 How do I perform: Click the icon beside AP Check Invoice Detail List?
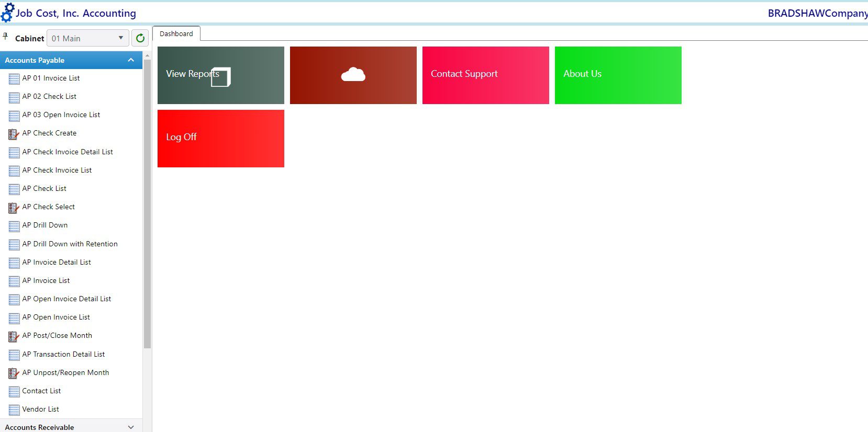14,153
